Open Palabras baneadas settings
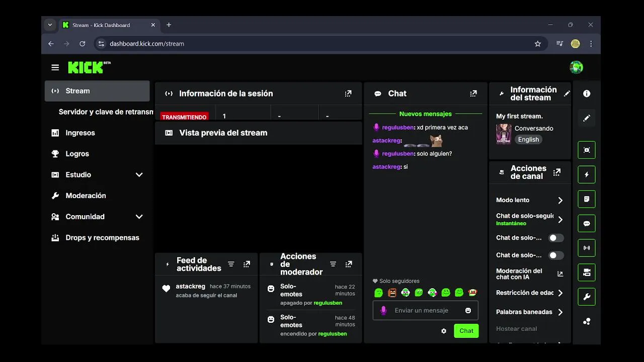Image resolution: width=644 pixels, height=362 pixels. click(x=530, y=312)
